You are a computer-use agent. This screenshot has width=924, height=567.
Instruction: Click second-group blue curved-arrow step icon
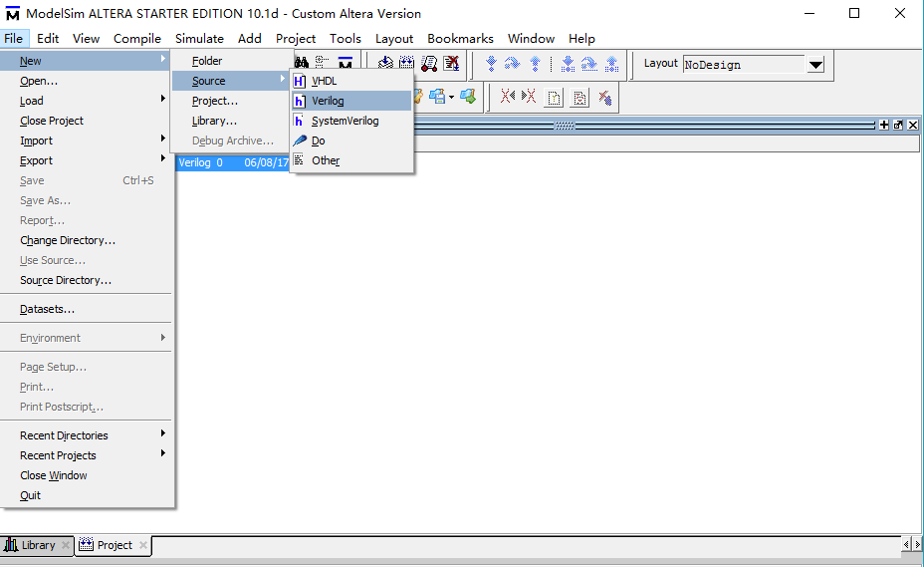click(x=589, y=63)
